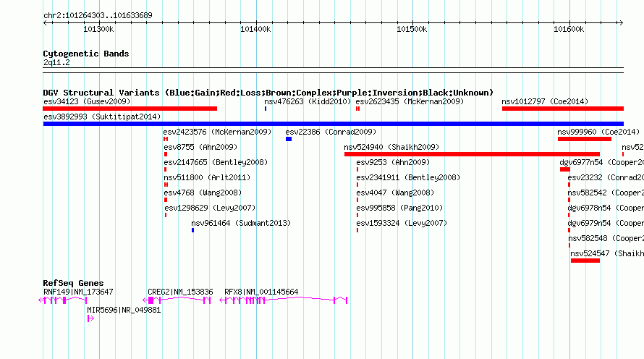Select the red nsv999960 loss bar

point(585,139)
